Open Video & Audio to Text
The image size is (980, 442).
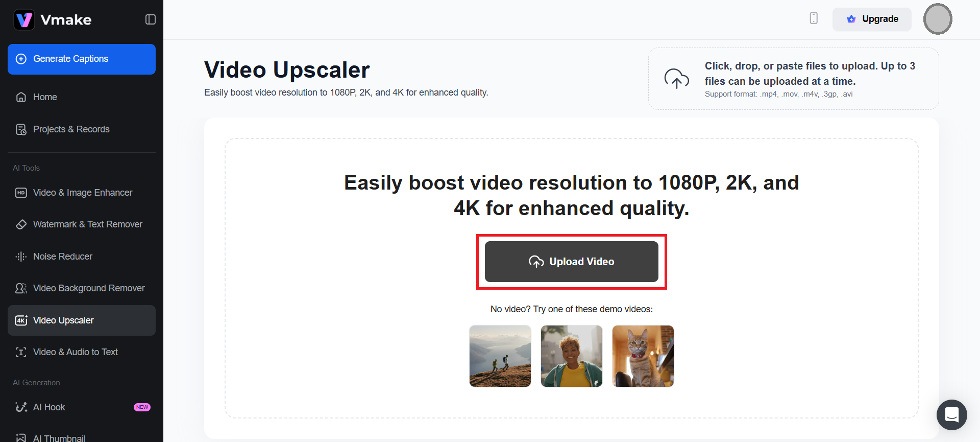[x=82, y=352]
